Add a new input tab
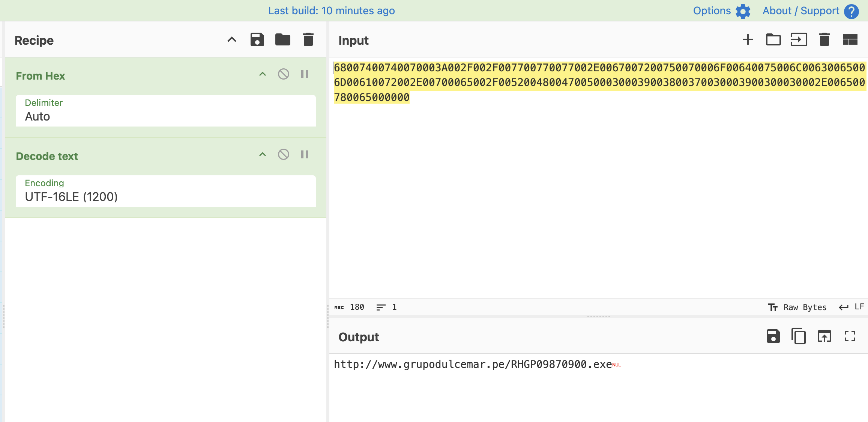This screenshot has width=868, height=422. tap(748, 40)
